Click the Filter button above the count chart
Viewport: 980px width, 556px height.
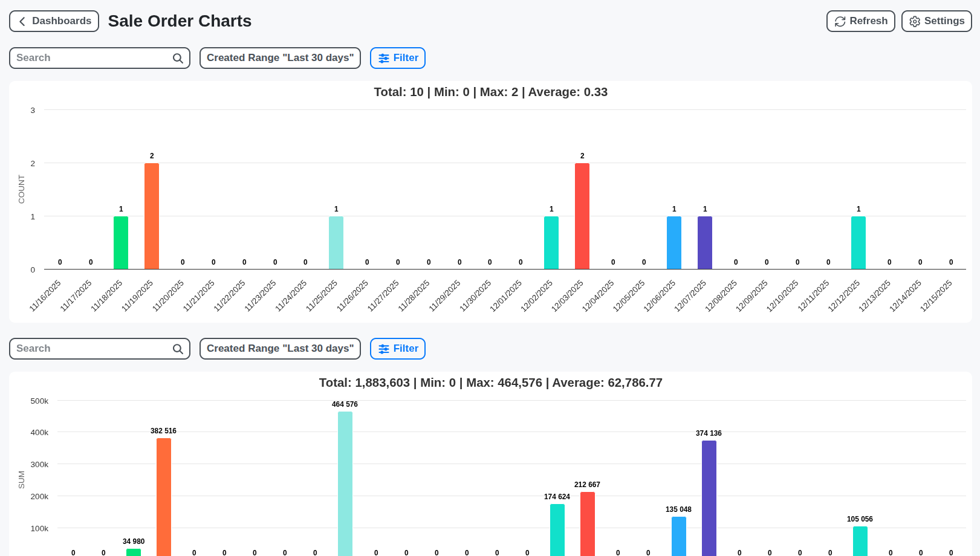(397, 58)
